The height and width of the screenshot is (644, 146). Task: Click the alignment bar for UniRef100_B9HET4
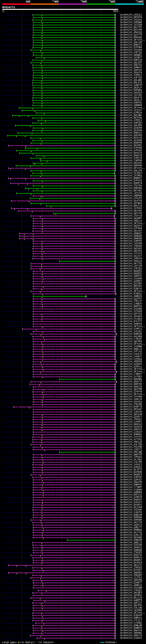(63, 183)
